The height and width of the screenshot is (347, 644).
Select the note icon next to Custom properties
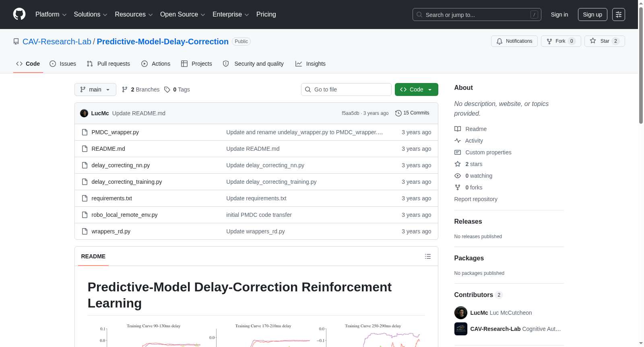pyautogui.click(x=458, y=152)
